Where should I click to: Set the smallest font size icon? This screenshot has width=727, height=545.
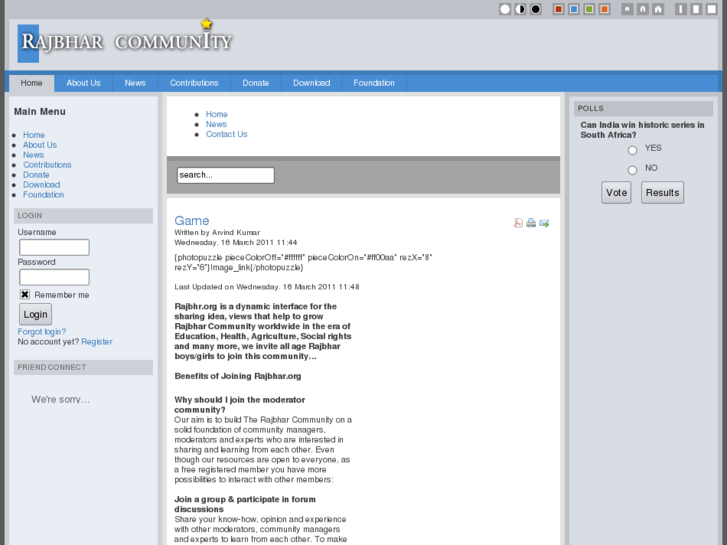[627, 9]
